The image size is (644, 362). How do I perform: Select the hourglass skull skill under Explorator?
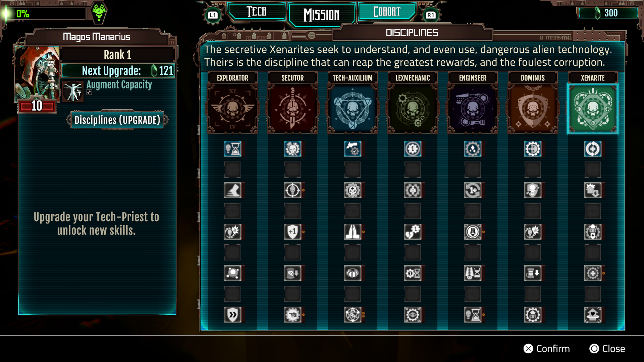pyautogui.click(x=232, y=149)
